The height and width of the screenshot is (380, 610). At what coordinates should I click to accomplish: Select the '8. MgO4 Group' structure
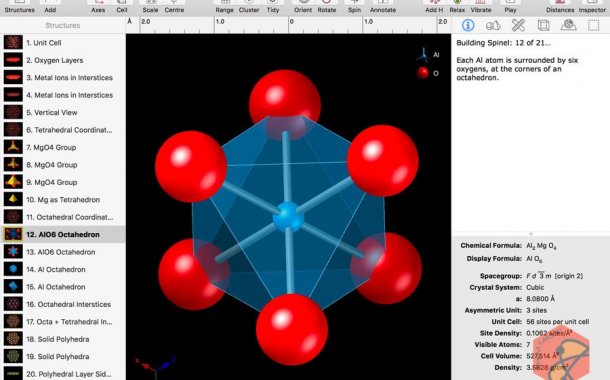click(x=63, y=165)
